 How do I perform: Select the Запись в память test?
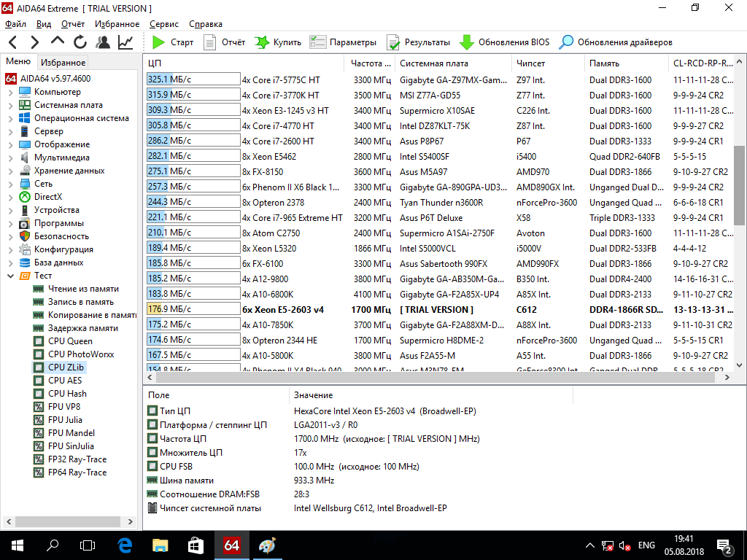74,302
